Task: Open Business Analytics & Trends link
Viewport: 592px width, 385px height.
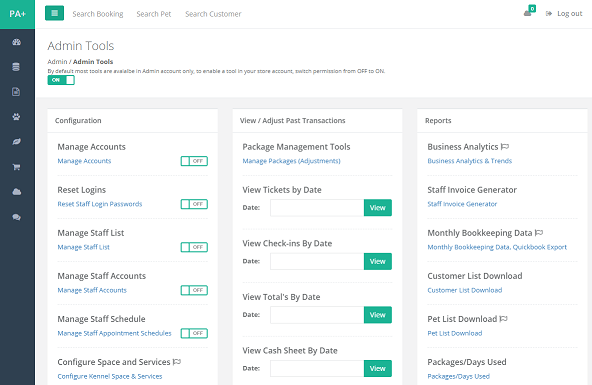Action: coord(470,161)
